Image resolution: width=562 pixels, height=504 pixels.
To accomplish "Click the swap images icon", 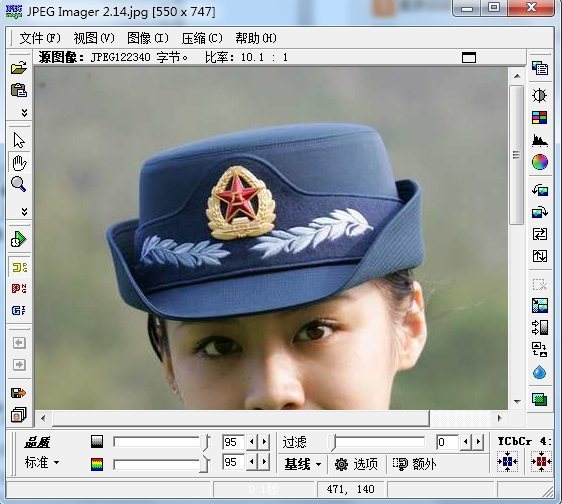I will pos(540,350).
